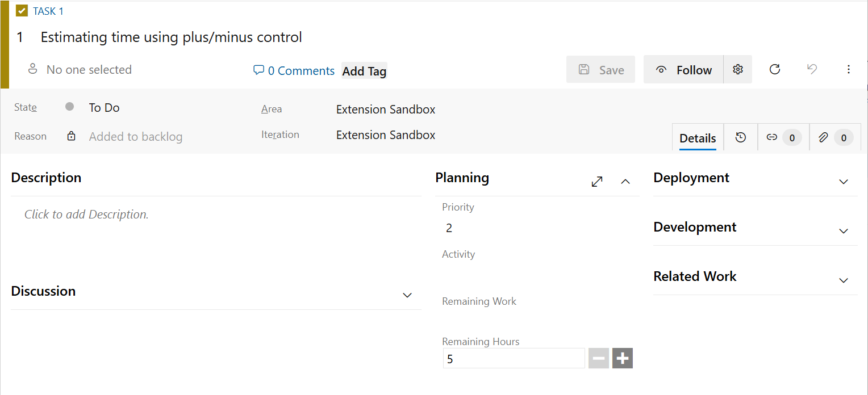The width and height of the screenshot is (868, 395).
Task: Maximize the Planning section with expand arrows
Action: pos(597,182)
